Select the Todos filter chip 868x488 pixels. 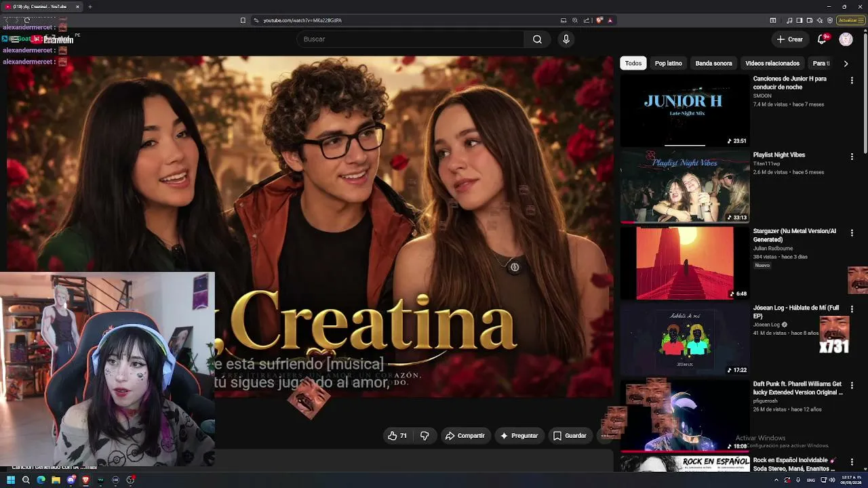coord(633,63)
